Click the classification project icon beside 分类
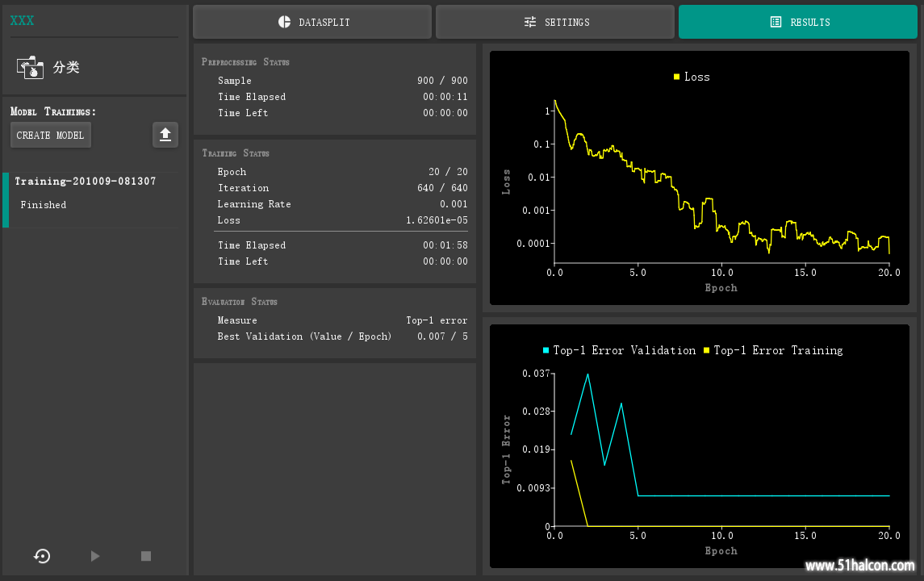The width and height of the screenshot is (924, 581). (30, 67)
